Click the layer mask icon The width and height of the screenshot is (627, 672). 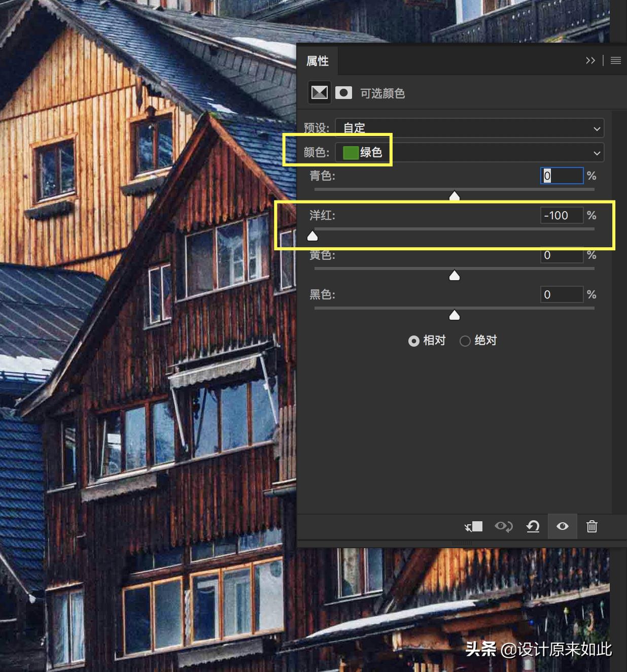pyautogui.click(x=343, y=92)
